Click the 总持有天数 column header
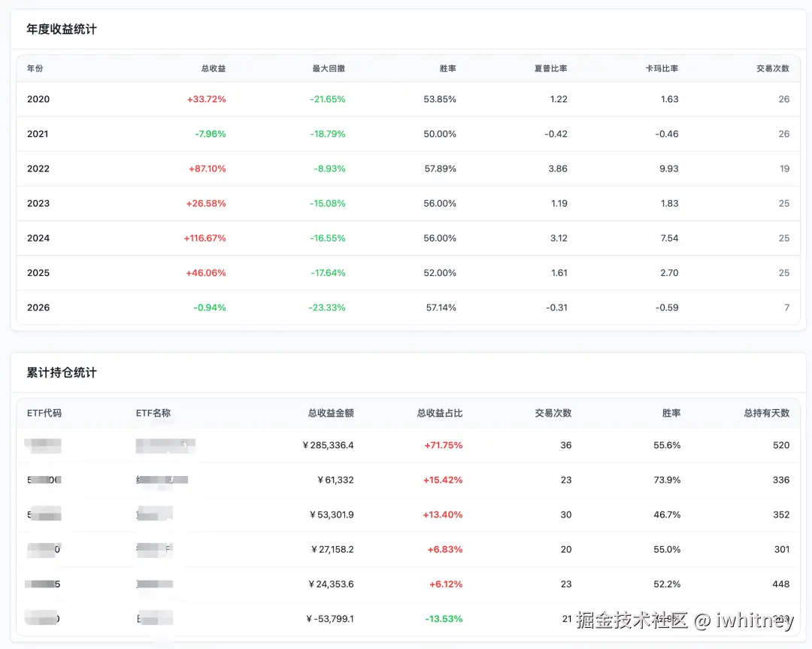 [766, 413]
